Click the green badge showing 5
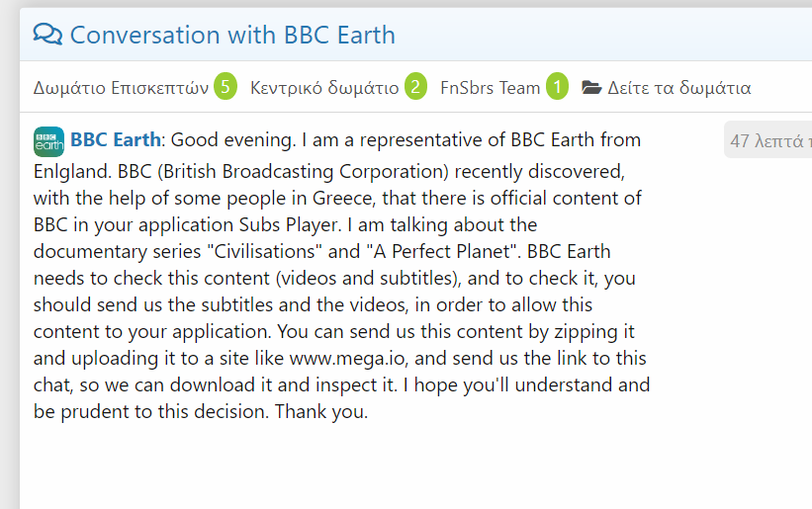This screenshot has width=812, height=509. (226, 87)
